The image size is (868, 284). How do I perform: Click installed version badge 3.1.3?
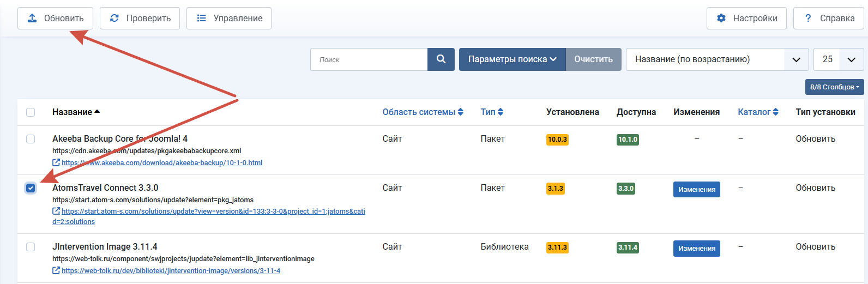click(556, 189)
